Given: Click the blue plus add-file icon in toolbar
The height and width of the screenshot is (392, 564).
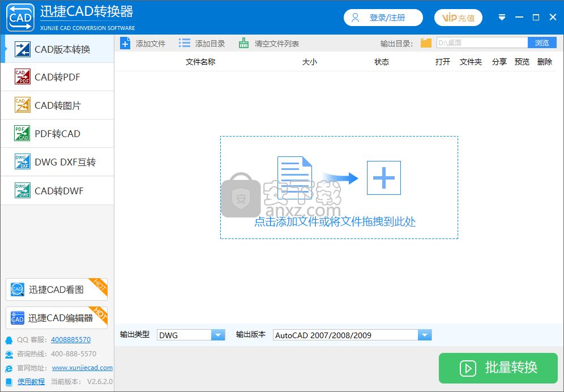Looking at the screenshot, I should (125, 44).
